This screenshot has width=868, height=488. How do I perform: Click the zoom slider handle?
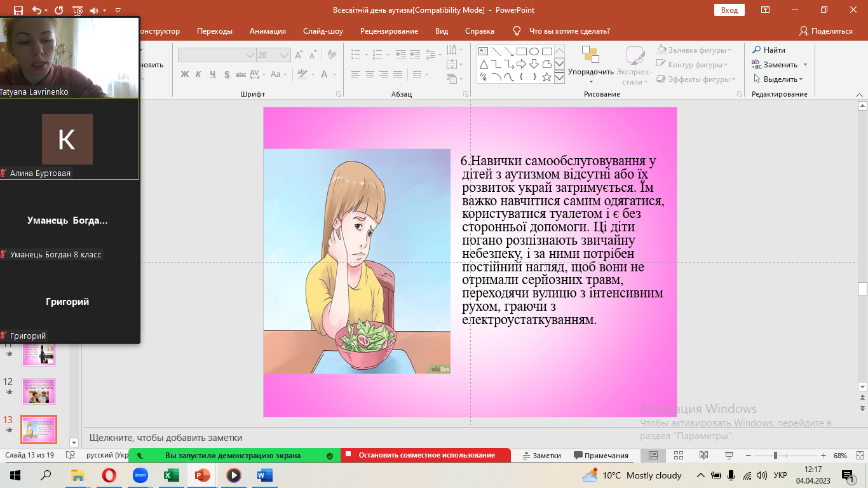(775, 456)
